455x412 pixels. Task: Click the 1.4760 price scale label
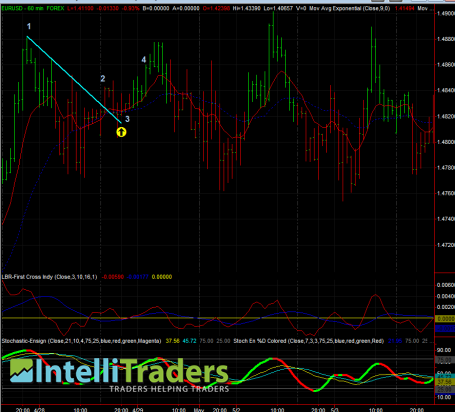pyautogui.click(x=446, y=193)
